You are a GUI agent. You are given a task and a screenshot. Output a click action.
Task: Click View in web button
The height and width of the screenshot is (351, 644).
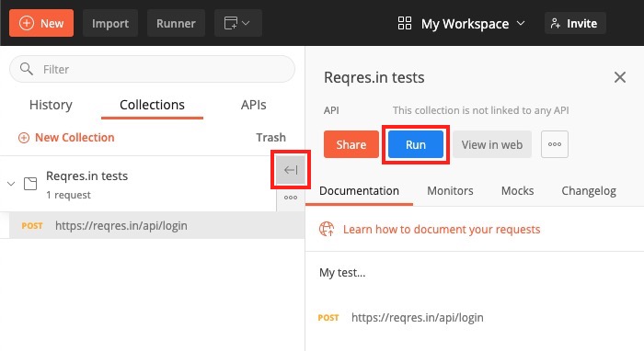click(492, 144)
